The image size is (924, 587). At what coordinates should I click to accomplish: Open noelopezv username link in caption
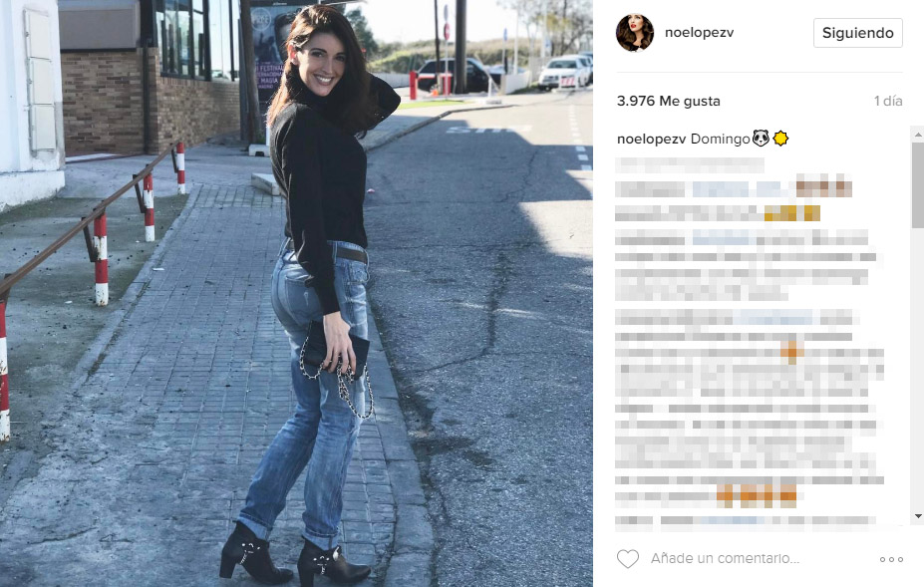pyautogui.click(x=651, y=140)
